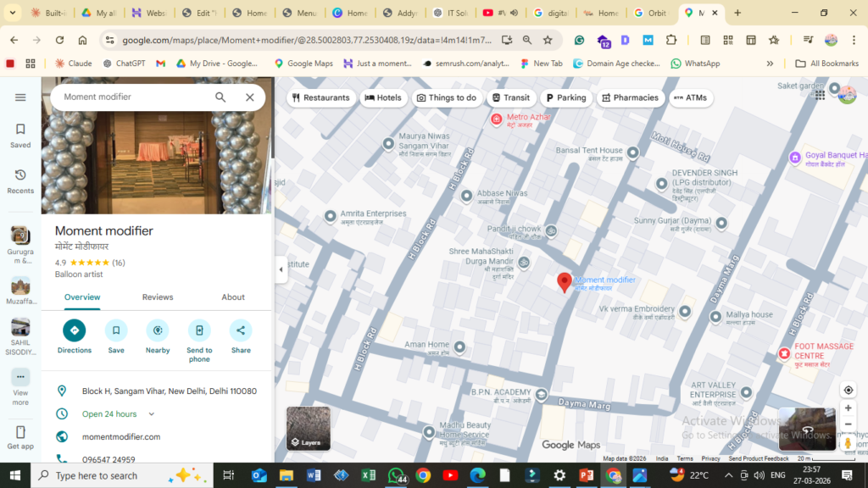This screenshot has width=868, height=488.
Task: Toggle the Layers map view
Action: [x=308, y=429]
